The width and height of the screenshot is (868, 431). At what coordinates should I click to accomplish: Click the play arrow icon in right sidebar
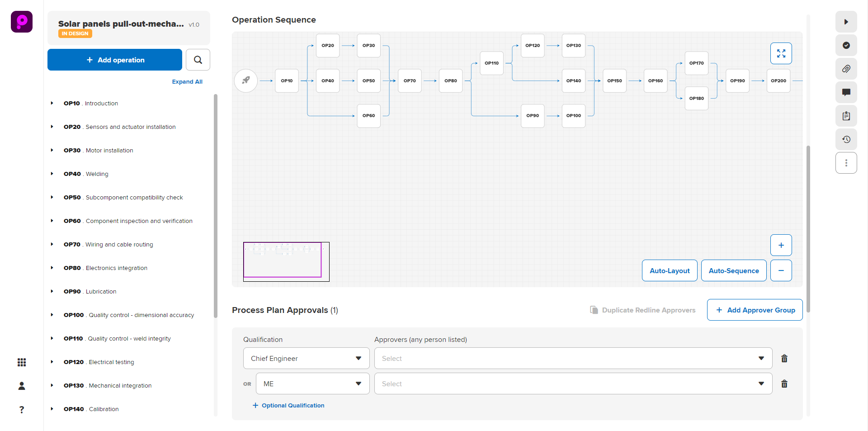pyautogui.click(x=846, y=22)
